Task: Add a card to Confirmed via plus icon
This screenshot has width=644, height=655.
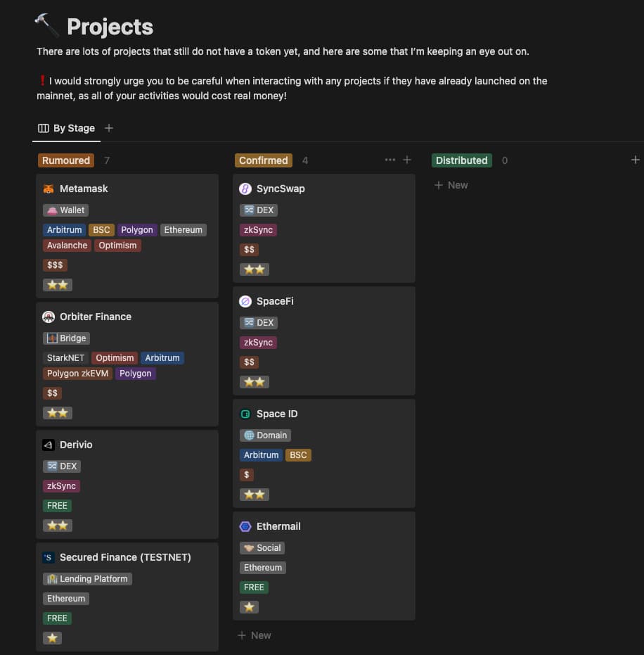Action: (407, 160)
